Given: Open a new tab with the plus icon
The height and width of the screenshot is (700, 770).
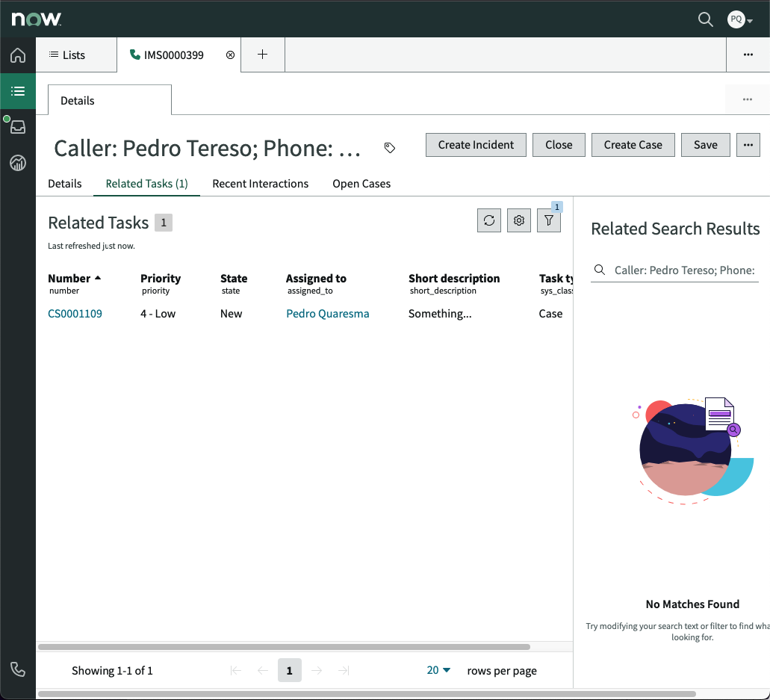Looking at the screenshot, I should pos(262,55).
